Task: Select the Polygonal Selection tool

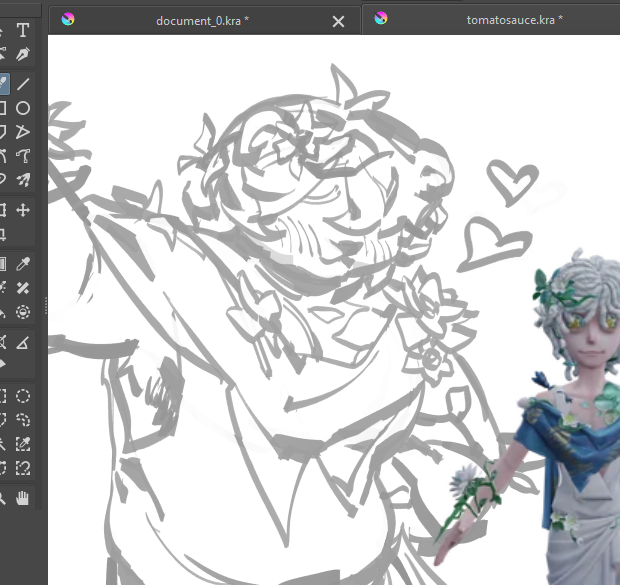Action: [x=3, y=420]
